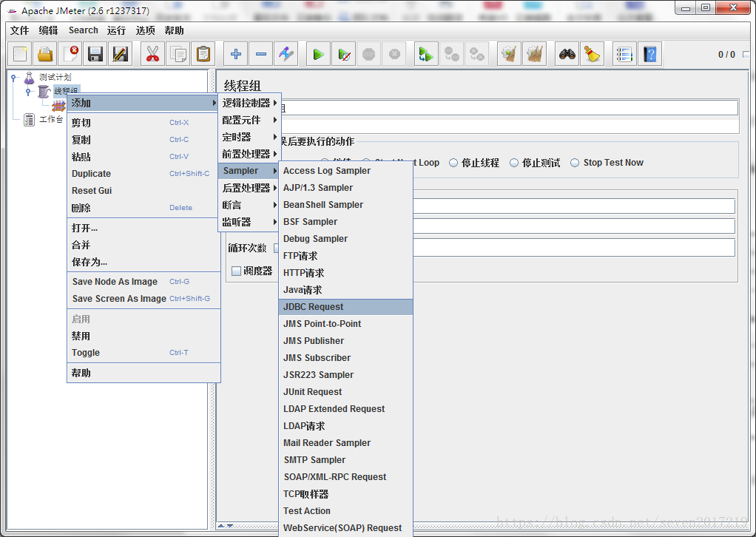756x537 pixels.
Task: Choose JUnit Request sampler
Action: coord(345,392)
